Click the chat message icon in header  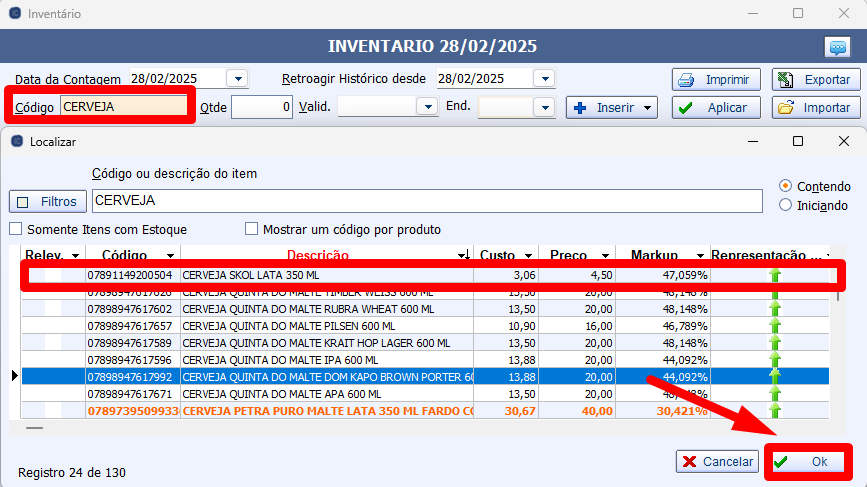coord(836,47)
